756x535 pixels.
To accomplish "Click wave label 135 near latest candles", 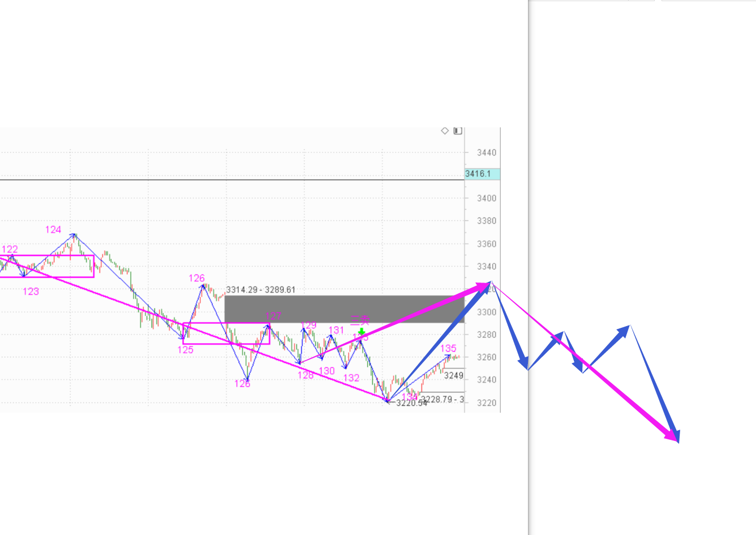I will [448, 348].
